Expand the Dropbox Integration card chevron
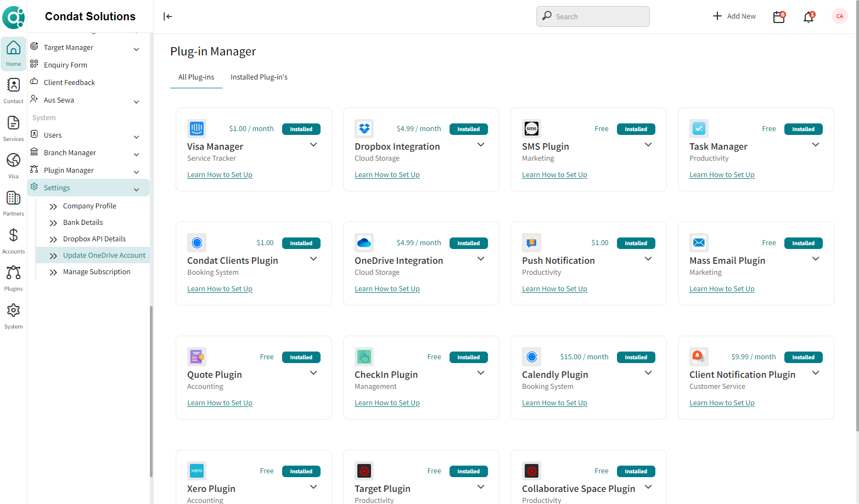Screen dimensions: 859x504 click(x=481, y=145)
